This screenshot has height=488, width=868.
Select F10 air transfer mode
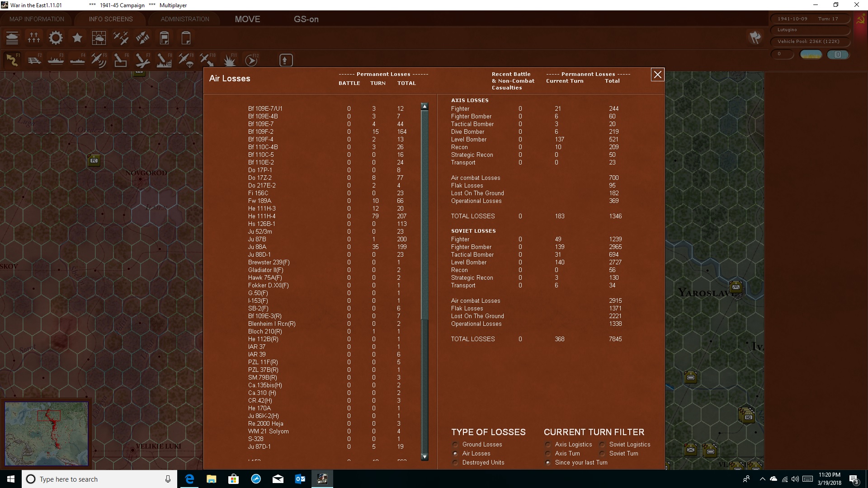click(208, 60)
